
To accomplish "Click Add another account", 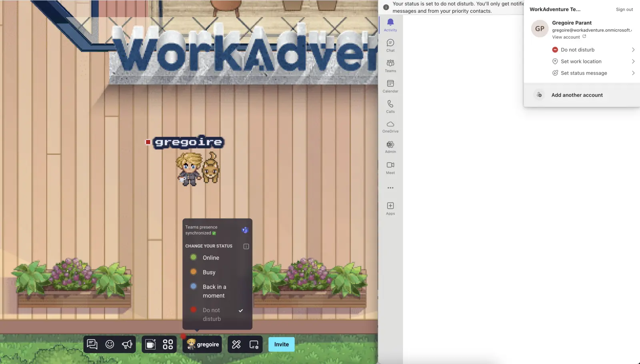I will click(577, 95).
